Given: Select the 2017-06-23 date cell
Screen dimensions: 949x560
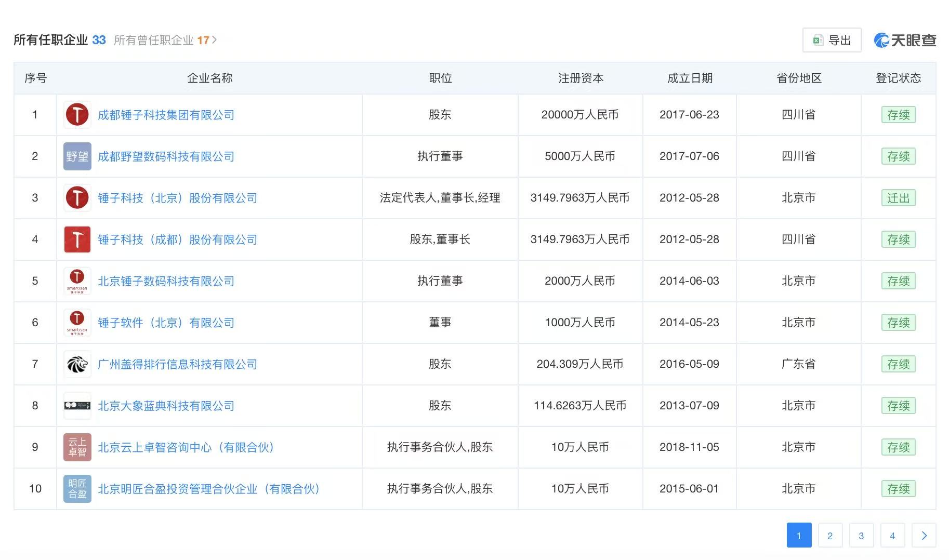Looking at the screenshot, I should coord(689,115).
